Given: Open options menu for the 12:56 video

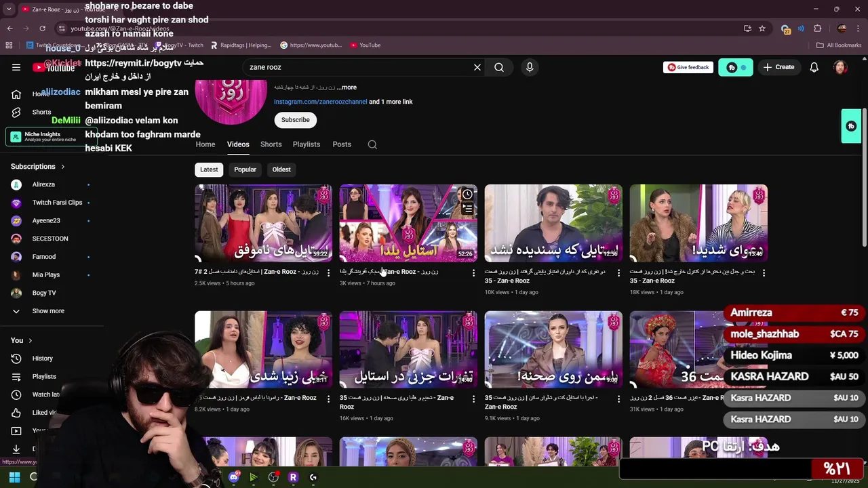Looking at the screenshot, I should (x=618, y=272).
